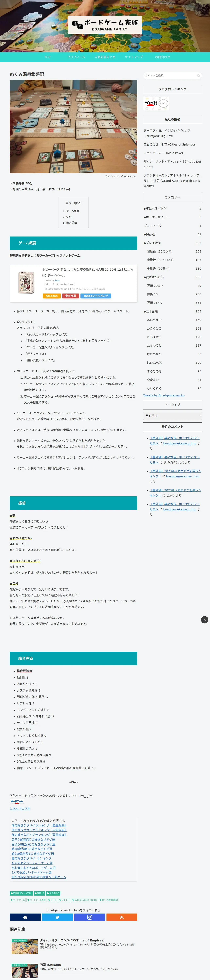
Task: Open the 軽量級（30分以内）category
Action: [x=174, y=252]
